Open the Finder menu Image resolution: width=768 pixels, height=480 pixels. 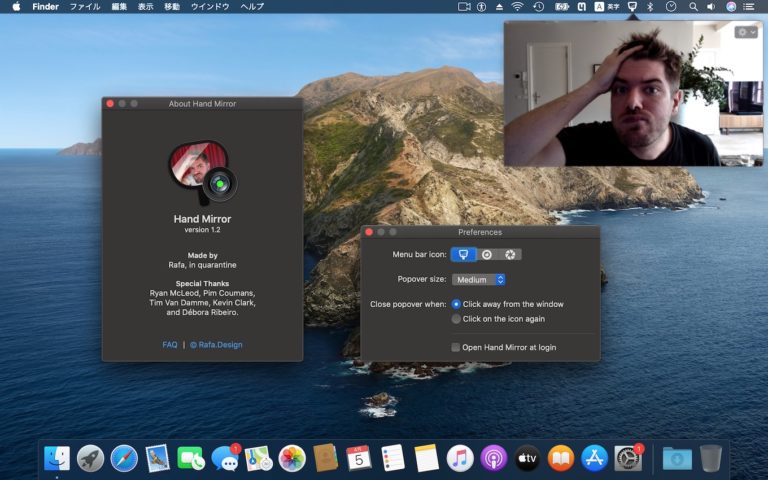[x=46, y=6]
